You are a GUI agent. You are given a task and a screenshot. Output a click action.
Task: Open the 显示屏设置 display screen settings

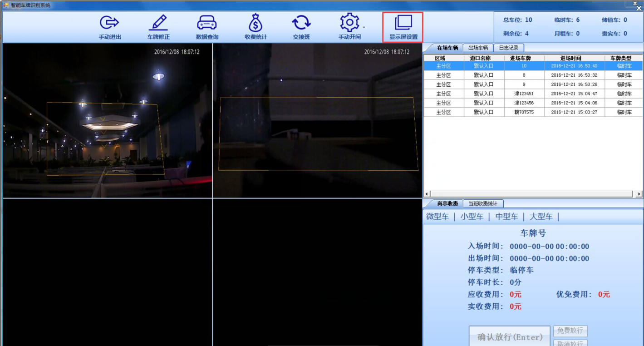[402, 26]
